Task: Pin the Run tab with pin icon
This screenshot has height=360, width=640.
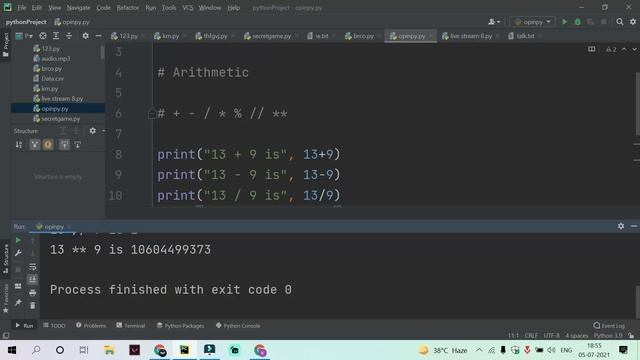Action: [18, 303]
